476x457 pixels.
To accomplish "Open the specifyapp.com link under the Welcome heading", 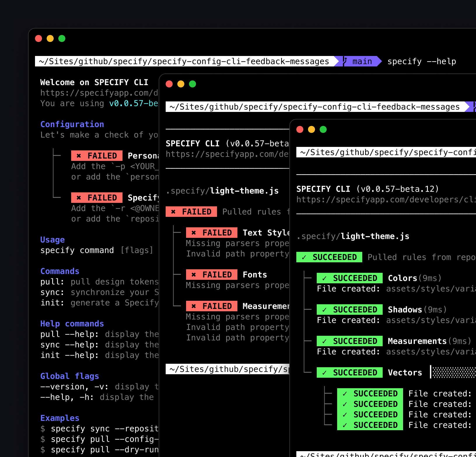I will (x=99, y=93).
